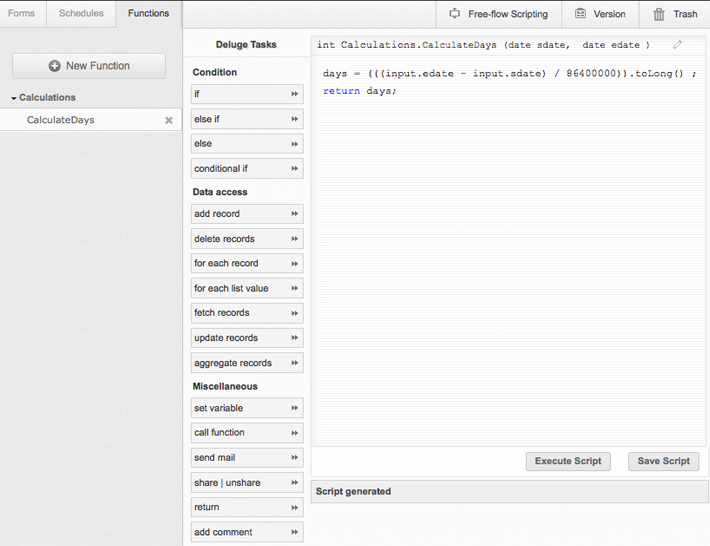Switch to the Forms tab
The width and height of the screenshot is (710, 546).
click(21, 14)
